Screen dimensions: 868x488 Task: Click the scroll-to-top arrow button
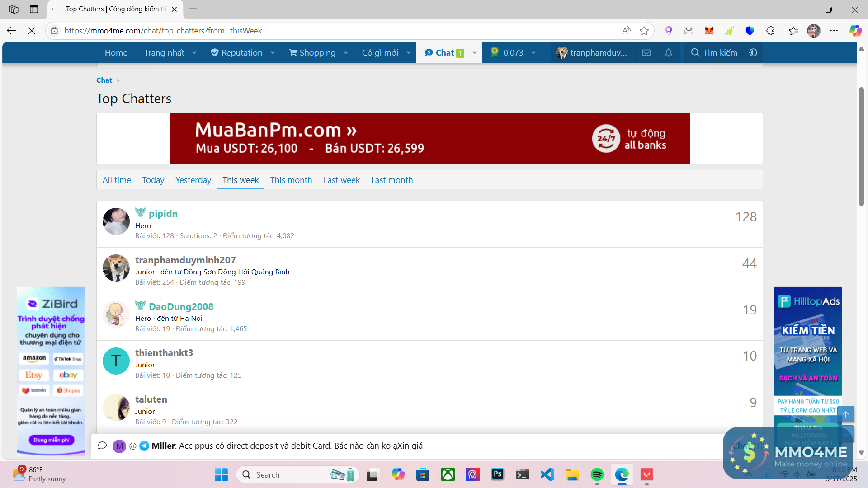coord(845,414)
